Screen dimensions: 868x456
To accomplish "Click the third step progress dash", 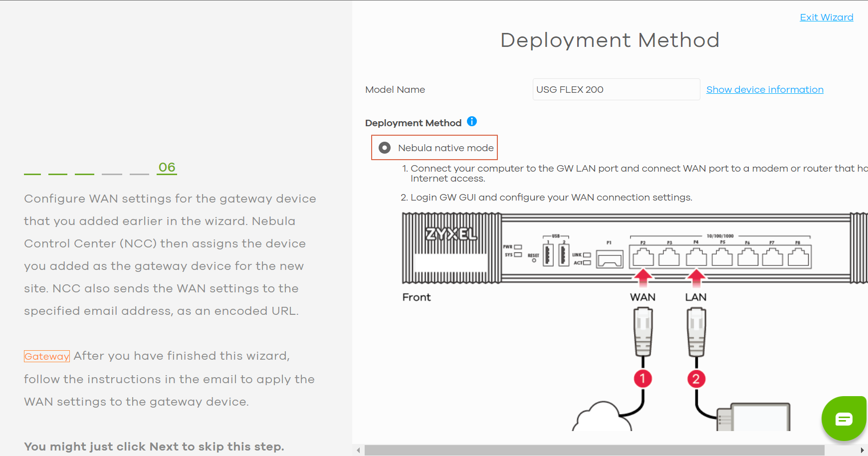I will (x=84, y=174).
